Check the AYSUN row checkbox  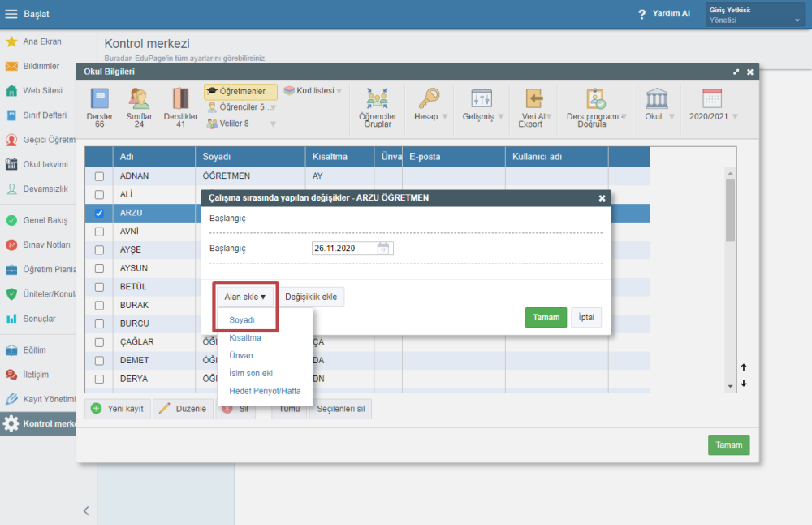99,268
